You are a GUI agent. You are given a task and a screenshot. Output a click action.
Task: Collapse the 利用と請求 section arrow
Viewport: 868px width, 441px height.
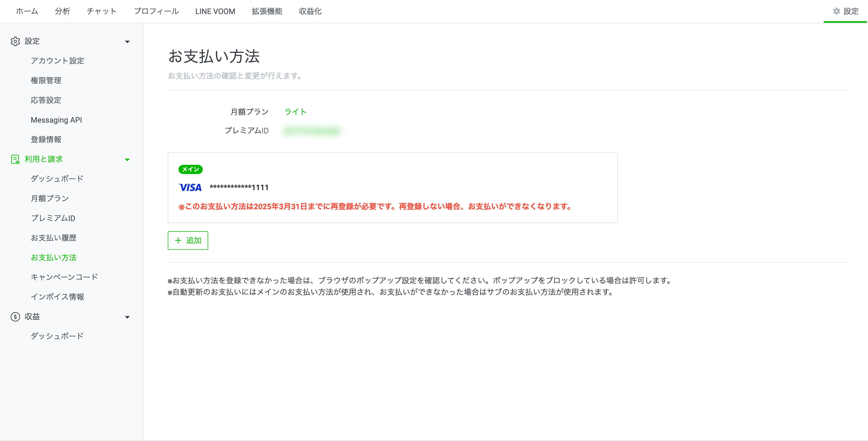click(x=127, y=160)
